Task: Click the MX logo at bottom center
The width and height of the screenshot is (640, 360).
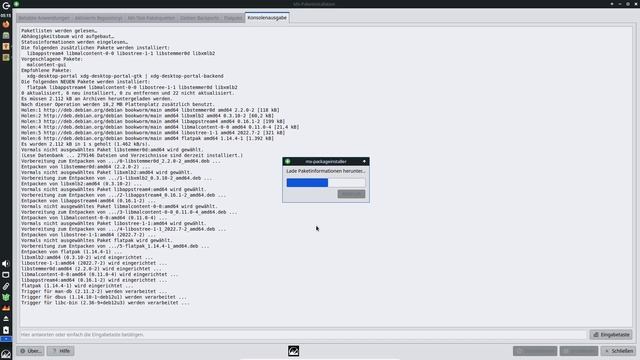Action: click(293, 351)
